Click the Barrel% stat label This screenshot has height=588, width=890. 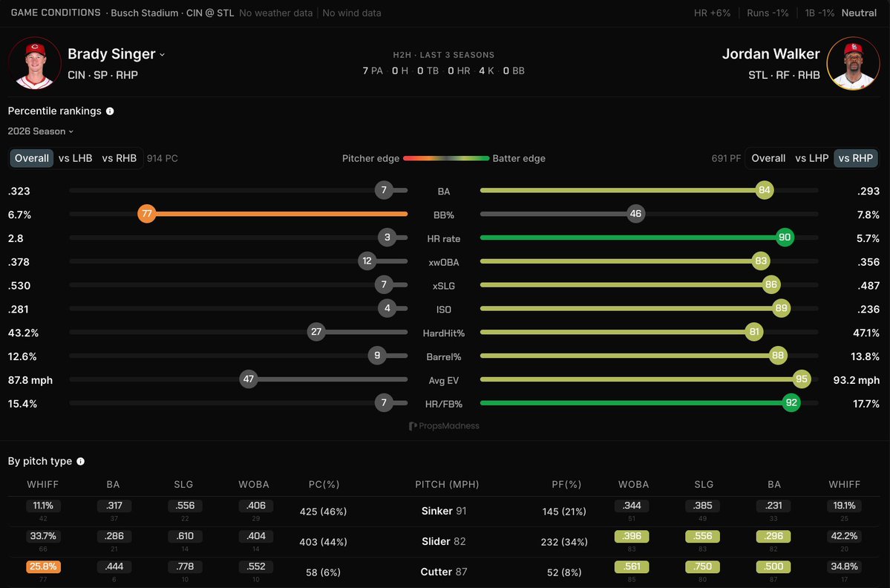[444, 357]
